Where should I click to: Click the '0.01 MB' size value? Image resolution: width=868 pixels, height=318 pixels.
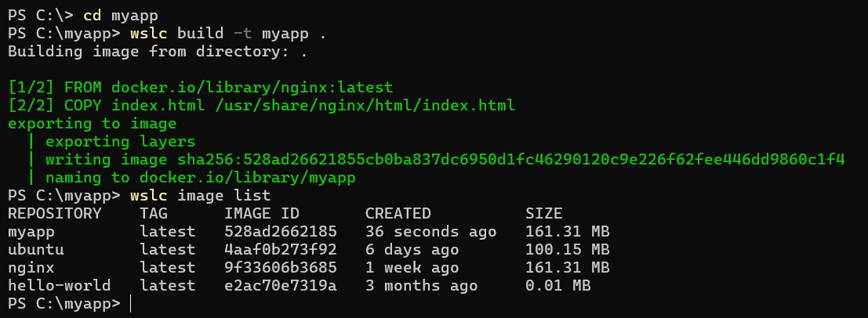(558, 285)
